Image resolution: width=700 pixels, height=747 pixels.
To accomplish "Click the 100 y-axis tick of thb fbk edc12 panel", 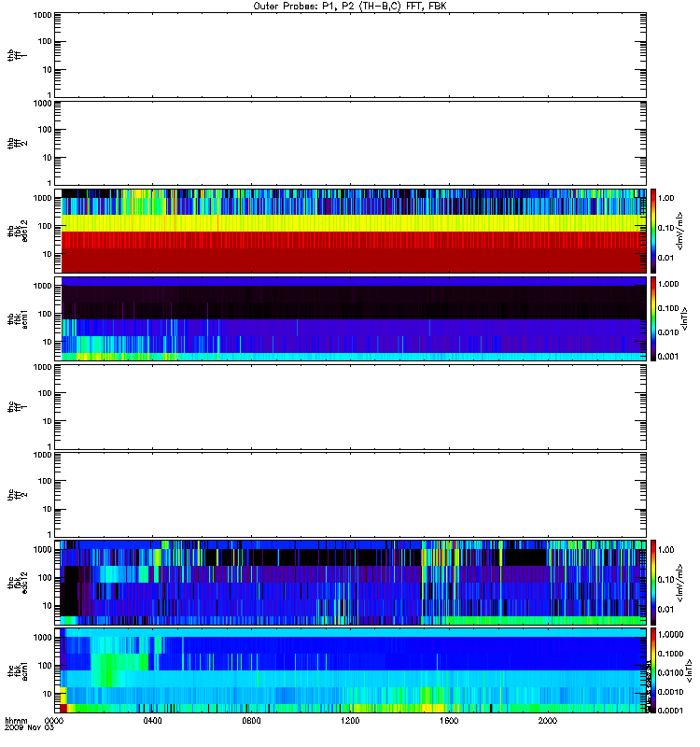I will 45,226.
